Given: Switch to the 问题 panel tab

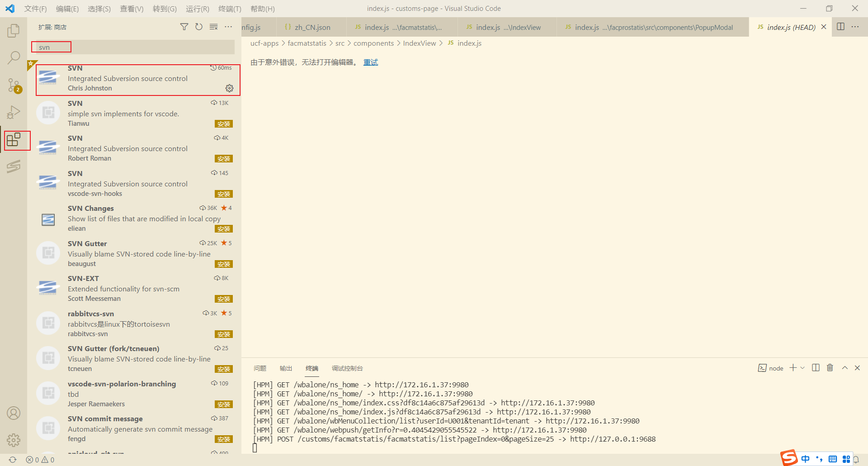Looking at the screenshot, I should 260,368.
